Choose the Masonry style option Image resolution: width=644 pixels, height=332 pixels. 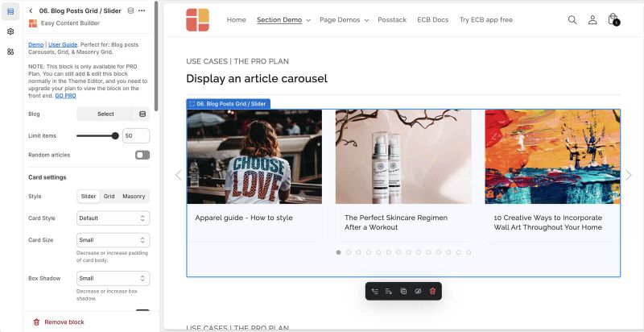pos(134,197)
